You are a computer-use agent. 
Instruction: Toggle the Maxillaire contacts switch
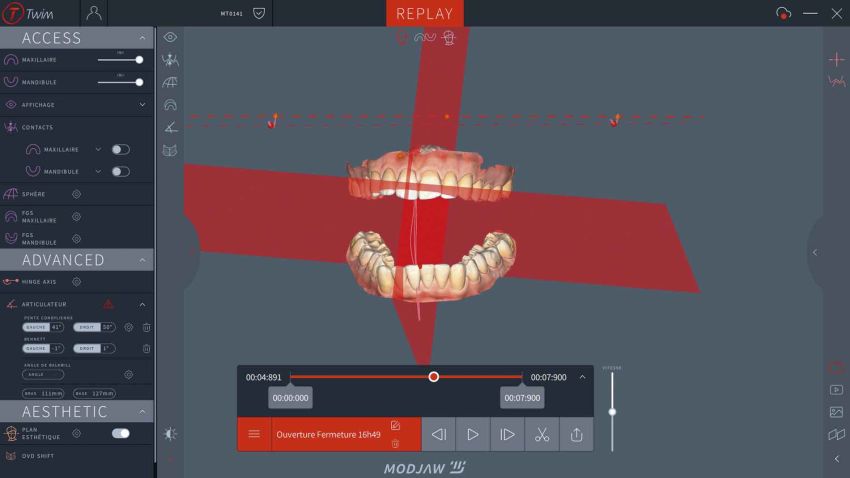[x=120, y=149]
